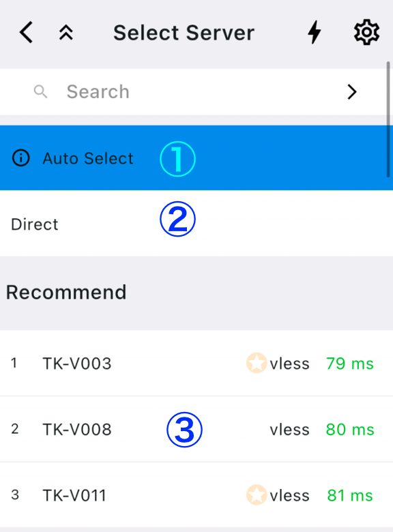Click the Search input field
Screen dimensions: 393x532
[193, 91]
